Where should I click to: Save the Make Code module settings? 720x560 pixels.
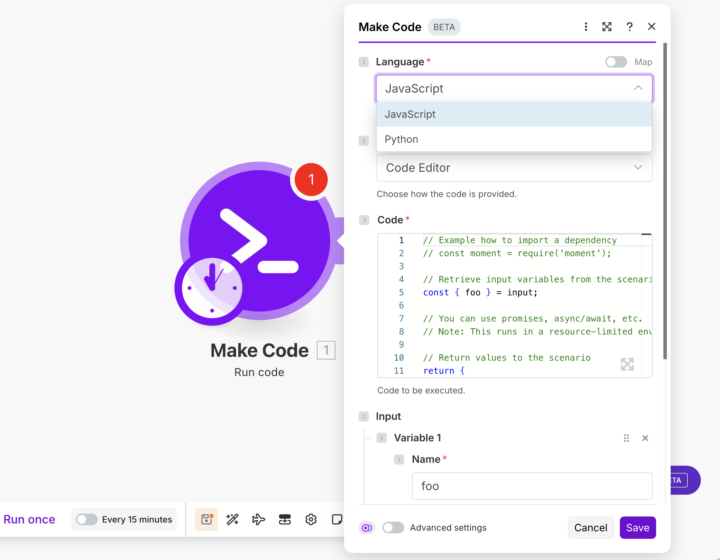click(638, 527)
